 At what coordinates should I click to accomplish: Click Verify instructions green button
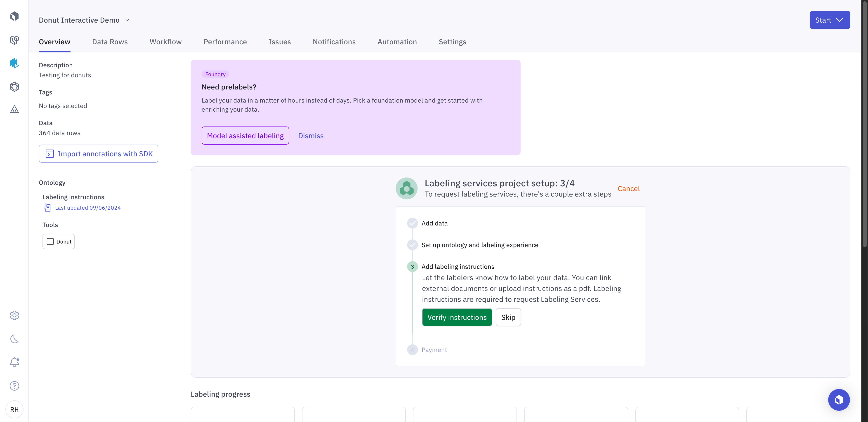[x=457, y=317]
